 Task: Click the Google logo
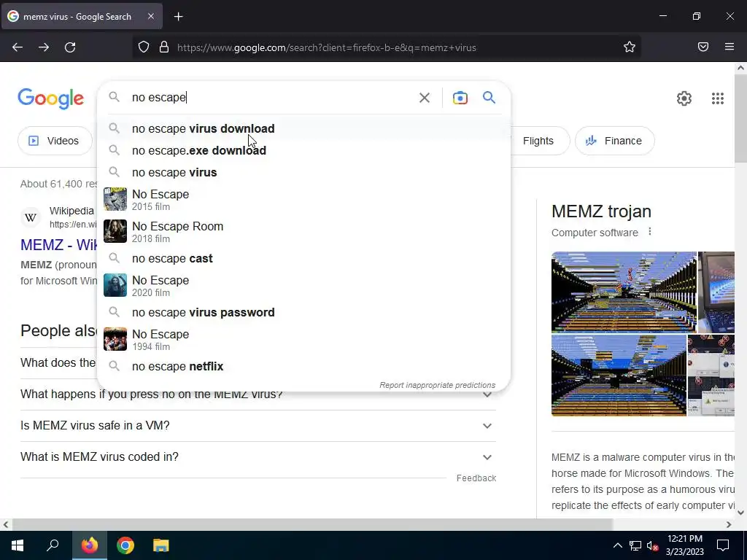click(x=51, y=98)
